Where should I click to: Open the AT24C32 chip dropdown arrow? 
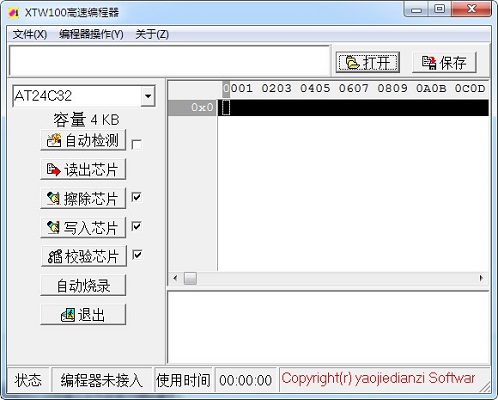[x=148, y=96]
